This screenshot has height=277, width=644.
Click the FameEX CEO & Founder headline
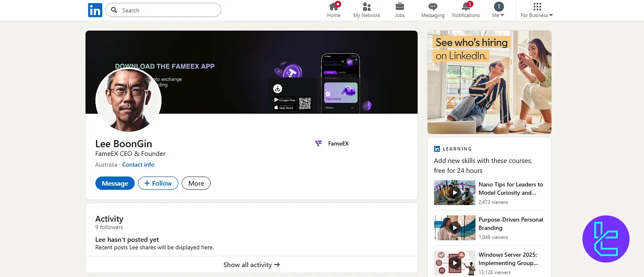pos(130,153)
